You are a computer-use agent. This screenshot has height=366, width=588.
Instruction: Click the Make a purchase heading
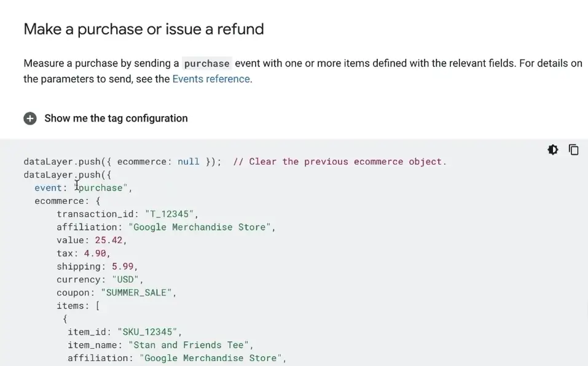(143, 29)
